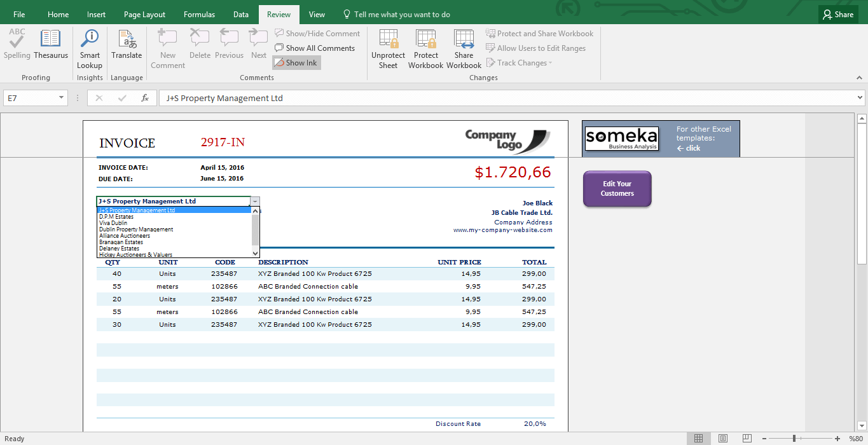Switch to the Data tab
This screenshot has width=868, height=445.
(x=241, y=15)
